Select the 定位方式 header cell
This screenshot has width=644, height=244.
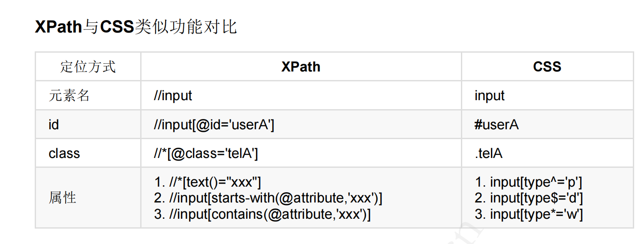88,67
